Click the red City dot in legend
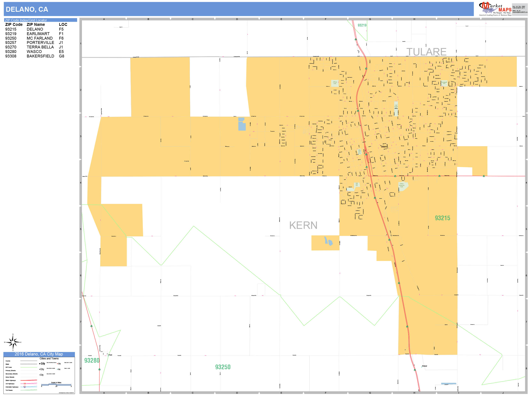Image resolution: width=532 pixels, height=399 pixels. [57, 364]
